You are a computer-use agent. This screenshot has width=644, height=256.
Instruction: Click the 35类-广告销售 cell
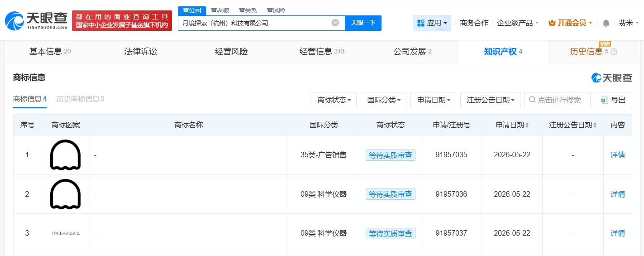click(x=324, y=155)
